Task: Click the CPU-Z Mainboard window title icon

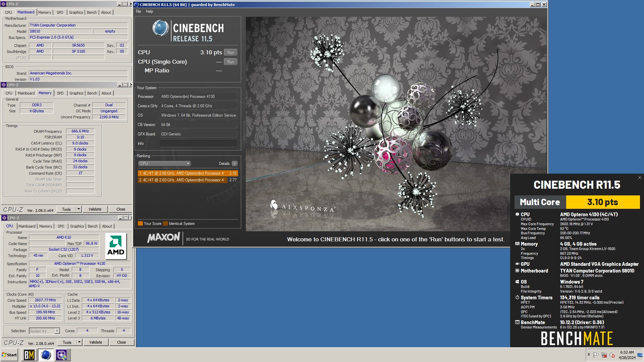Action: (x=3, y=4)
